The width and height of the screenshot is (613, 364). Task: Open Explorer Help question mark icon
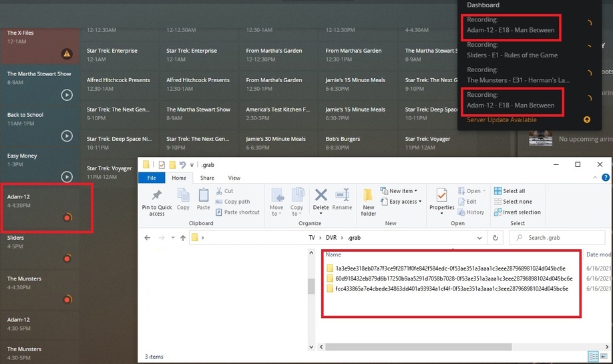pyautogui.click(x=606, y=178)
